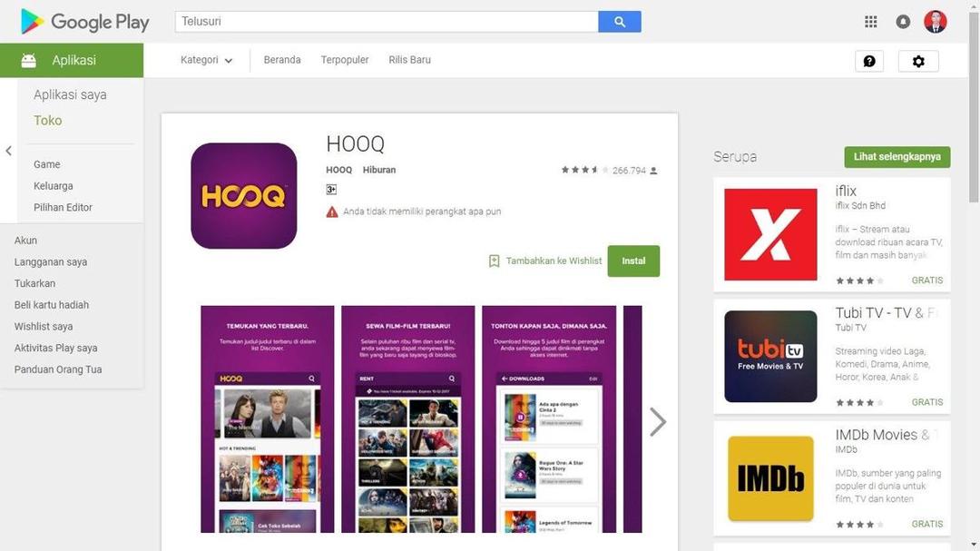This screenshot has width=980, height=551.
Task: Show next screenshots with right chevron
Action: (x=658, y=421)
